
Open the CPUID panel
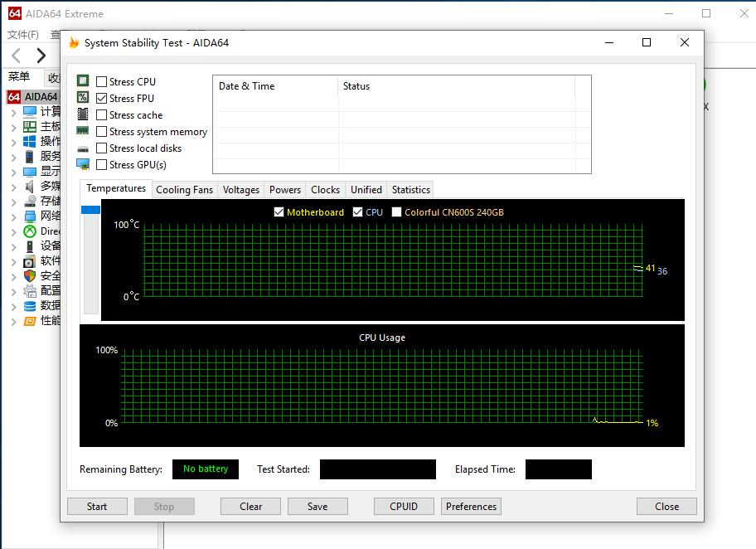coord(404,506)
